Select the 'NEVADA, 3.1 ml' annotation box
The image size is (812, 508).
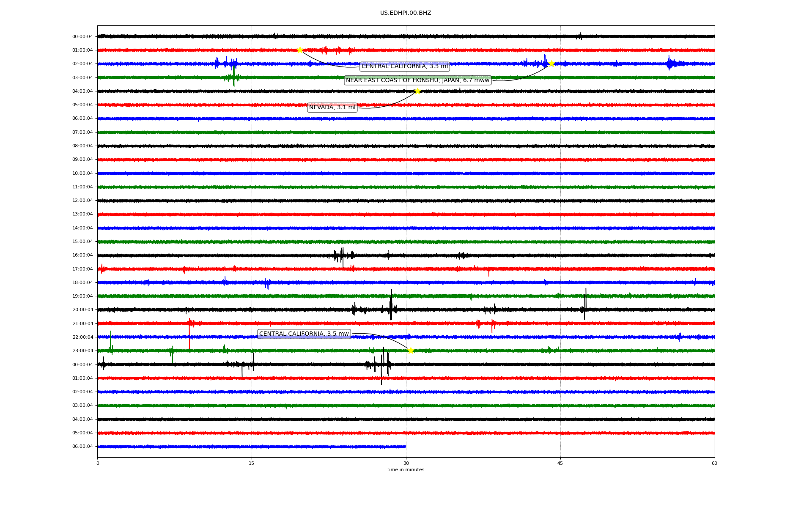pyautogui.click(x=332, y=108)
